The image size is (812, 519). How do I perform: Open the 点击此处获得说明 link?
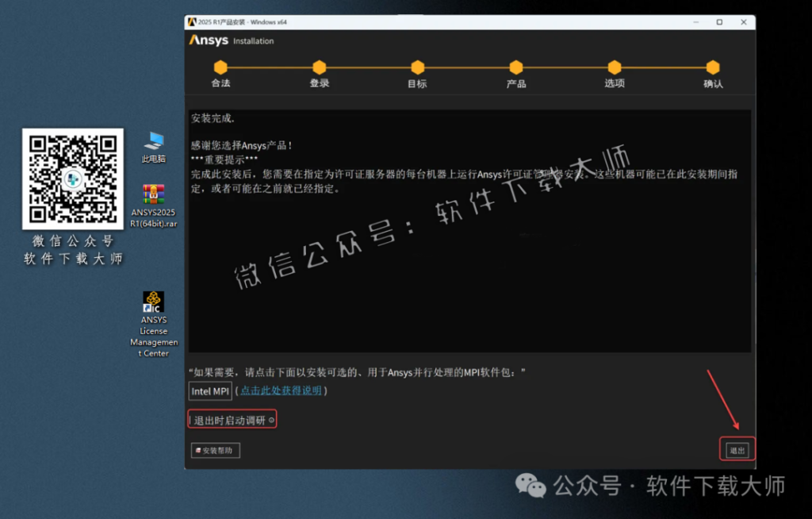pyautogui.click(x=281, y=390)
